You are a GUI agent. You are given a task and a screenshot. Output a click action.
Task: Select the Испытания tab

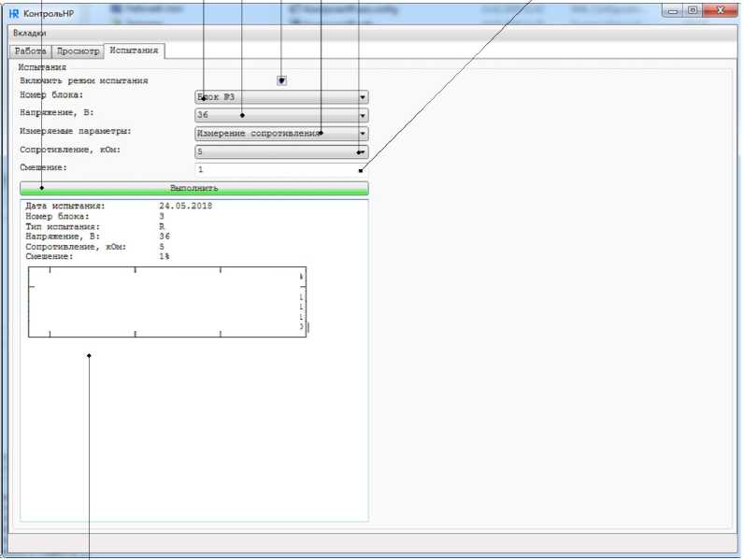134,50
